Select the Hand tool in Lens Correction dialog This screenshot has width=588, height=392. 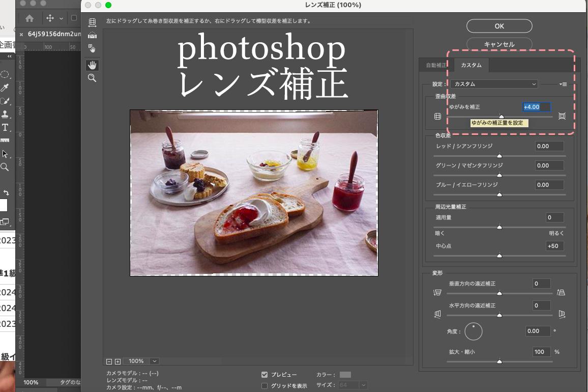tap(92, 65)
